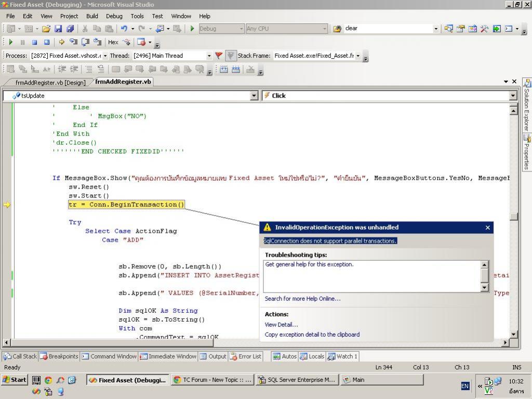Viewport: 532px width, 399px height.
Task: Copy exception detail to the clipboard
Action: [312, 335]
